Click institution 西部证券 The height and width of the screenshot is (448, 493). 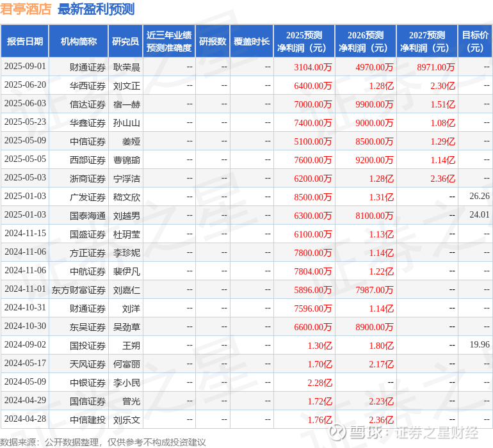[88, 160]
